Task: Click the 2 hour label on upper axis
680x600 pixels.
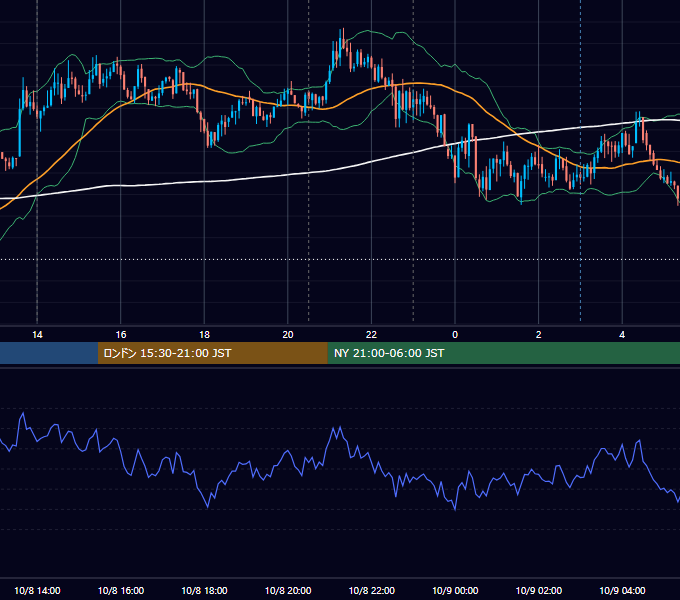Action: click(539, 335)
